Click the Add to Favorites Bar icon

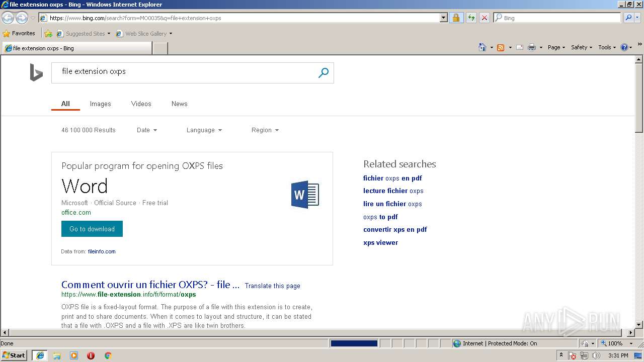(x=48, y=34)
